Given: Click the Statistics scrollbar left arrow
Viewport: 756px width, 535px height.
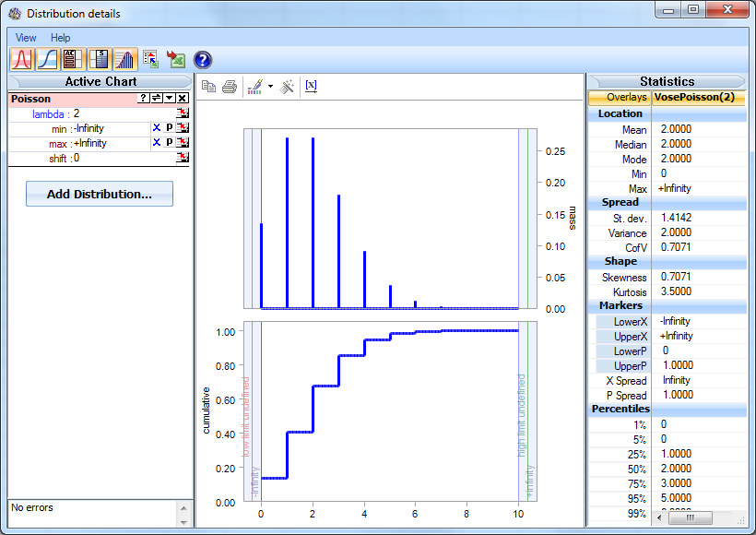Looking at the screenshot, I should coord(659,518).
